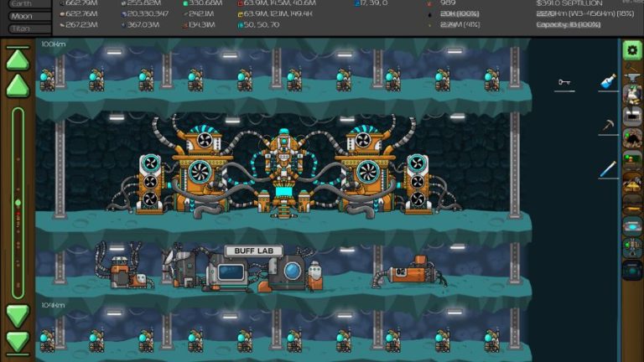Open the settings gear menu

(x=632, y=50)
